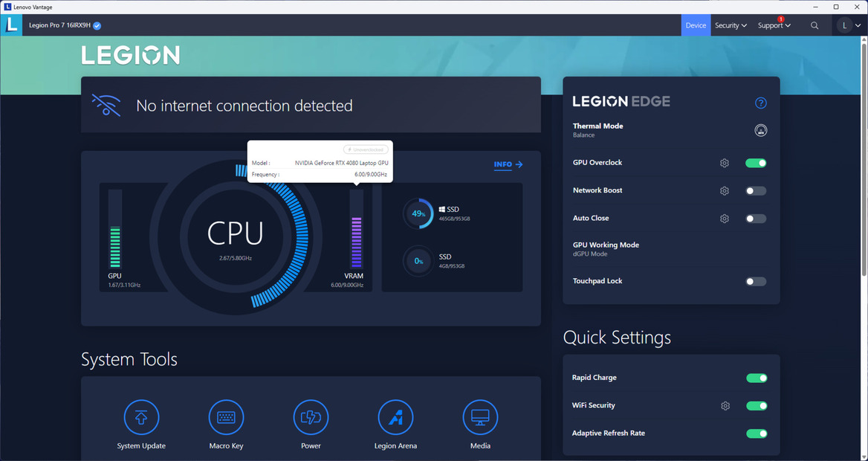Enable the Touchpad Lock toggle
Screen dimensions: 868x461
[756, 282]
